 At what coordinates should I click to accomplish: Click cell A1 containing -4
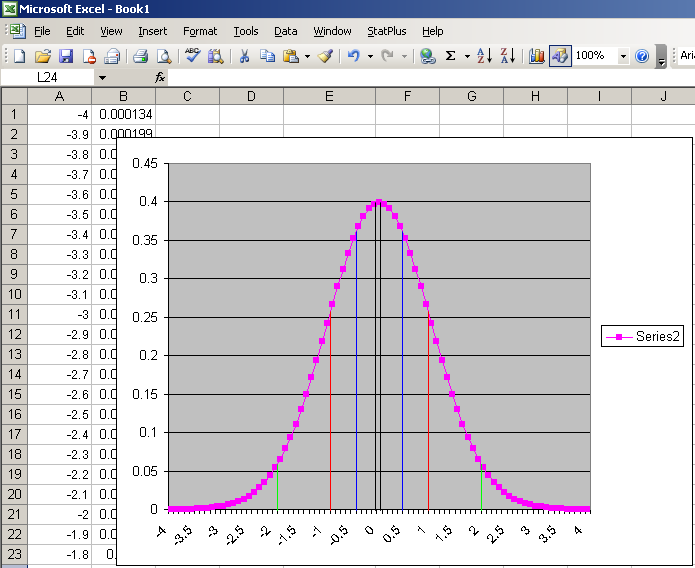tap(59, 114)
